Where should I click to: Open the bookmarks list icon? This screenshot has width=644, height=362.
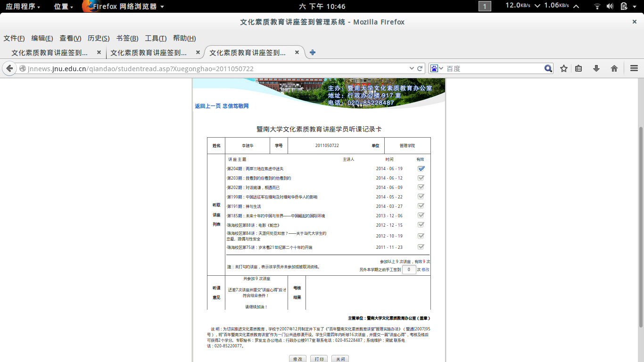[x=578, y=68]
